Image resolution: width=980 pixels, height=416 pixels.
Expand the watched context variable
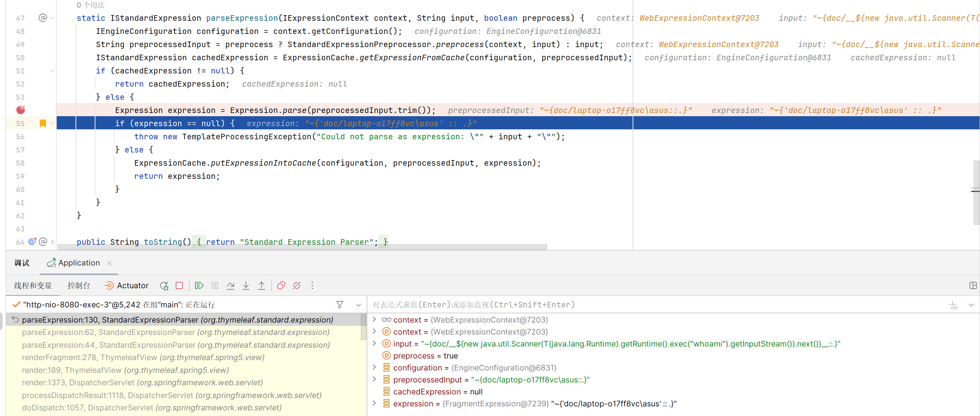[x=374, y=319]
